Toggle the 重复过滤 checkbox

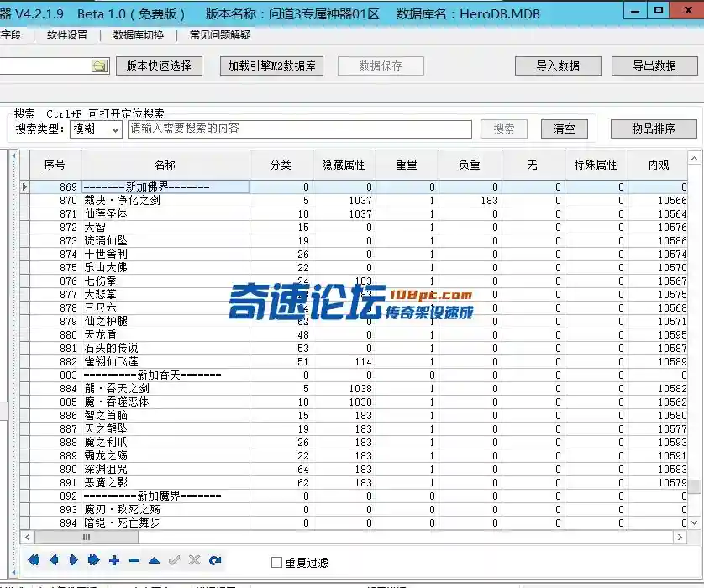[276, 562]
